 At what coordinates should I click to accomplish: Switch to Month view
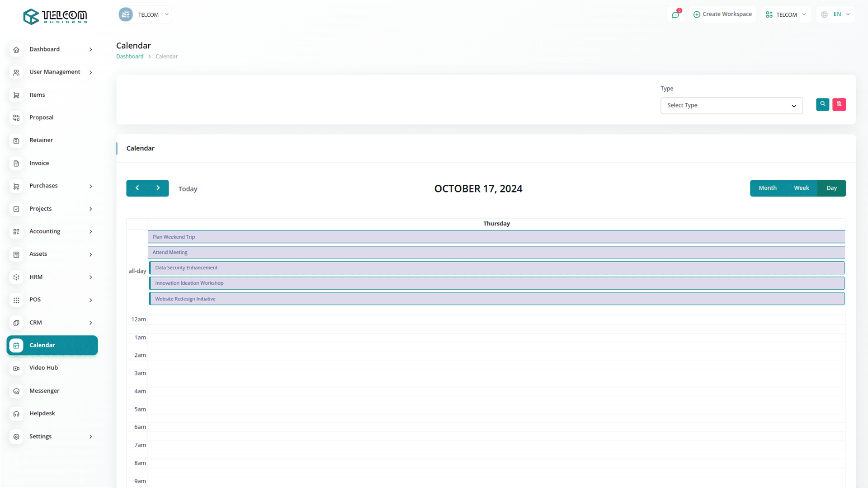(767, 188)
